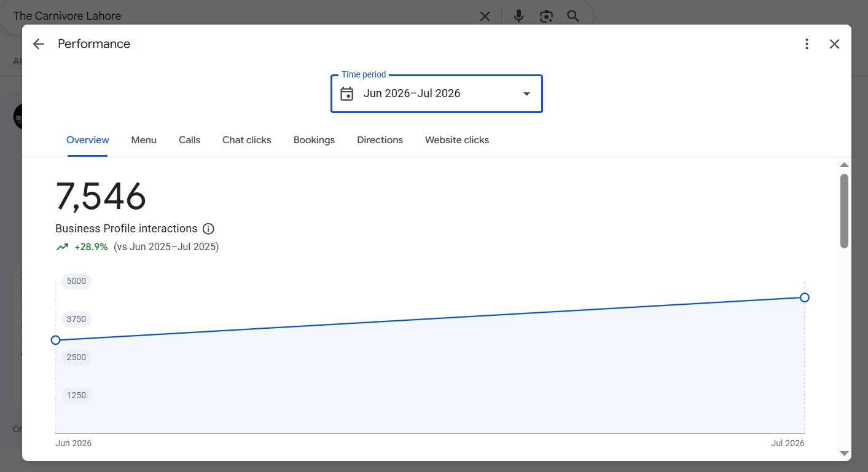Open the Bookings tab

[314, 140]
